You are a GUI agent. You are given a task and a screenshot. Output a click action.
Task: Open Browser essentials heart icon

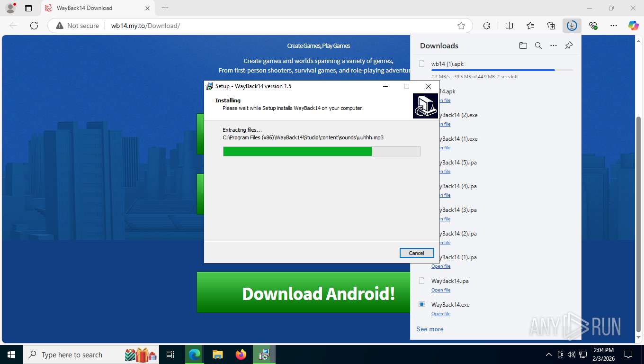tap(593, 26)
